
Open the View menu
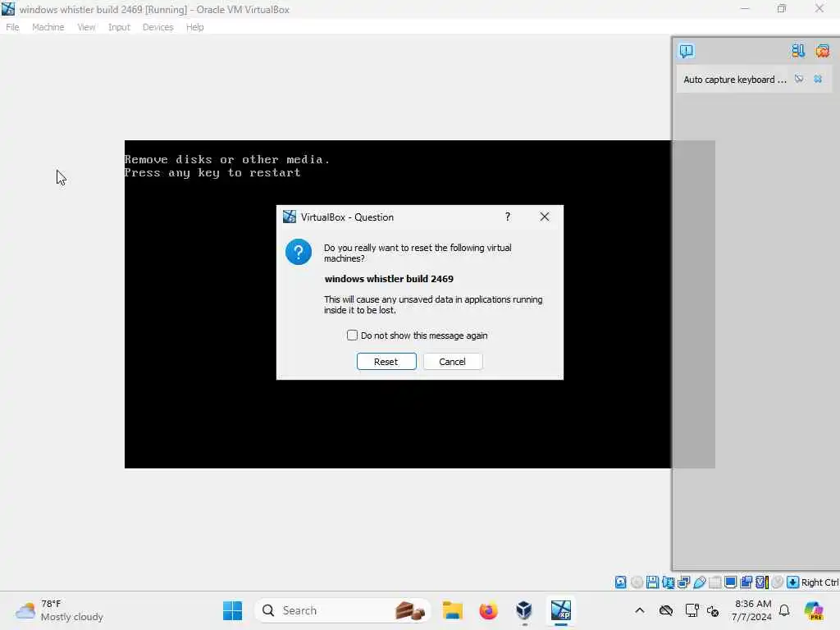tap(86, 27)
